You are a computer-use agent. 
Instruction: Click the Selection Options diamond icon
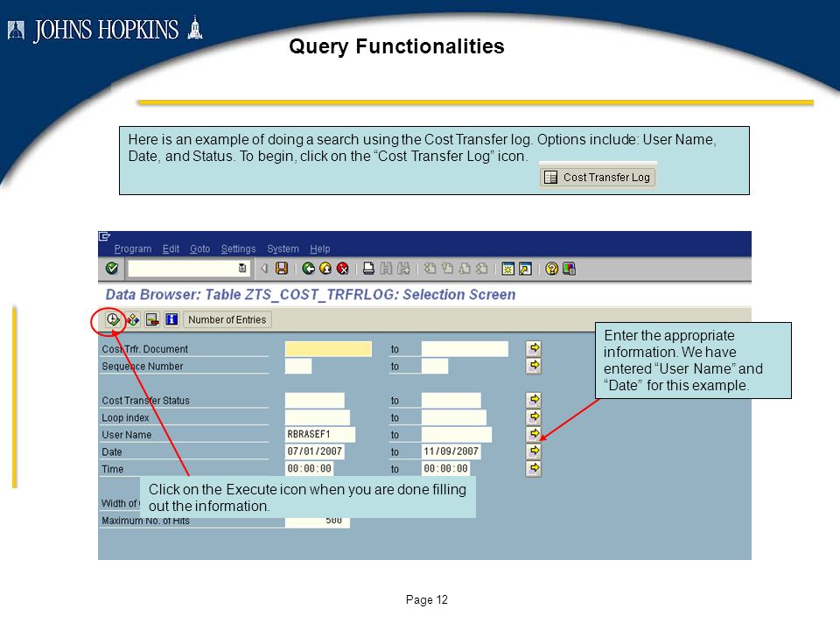[133, 320]
